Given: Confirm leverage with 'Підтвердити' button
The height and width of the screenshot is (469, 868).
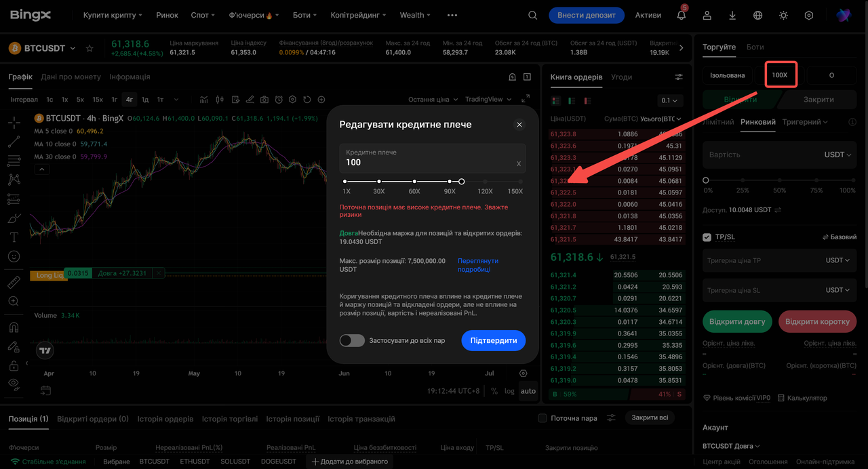Looking at the screenshot, I should (x=493, y=340).
